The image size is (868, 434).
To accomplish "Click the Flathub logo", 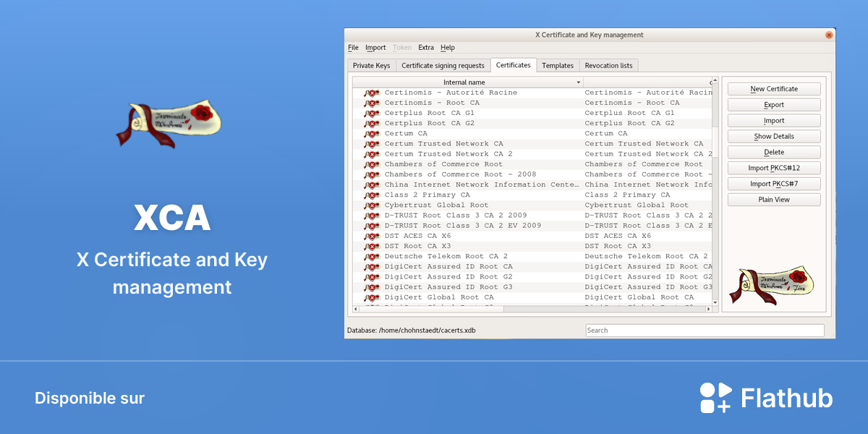I will pyautogui.click(x=766, y=398).
